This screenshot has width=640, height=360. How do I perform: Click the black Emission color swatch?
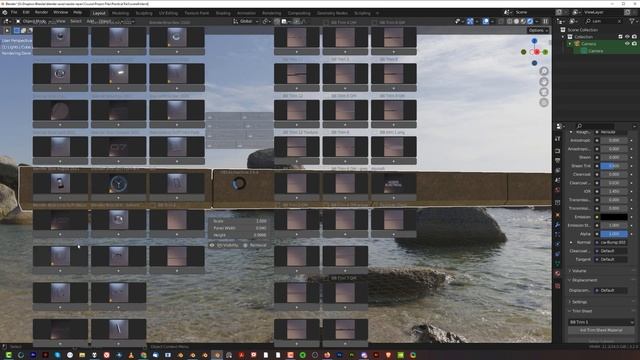point(613,217)
